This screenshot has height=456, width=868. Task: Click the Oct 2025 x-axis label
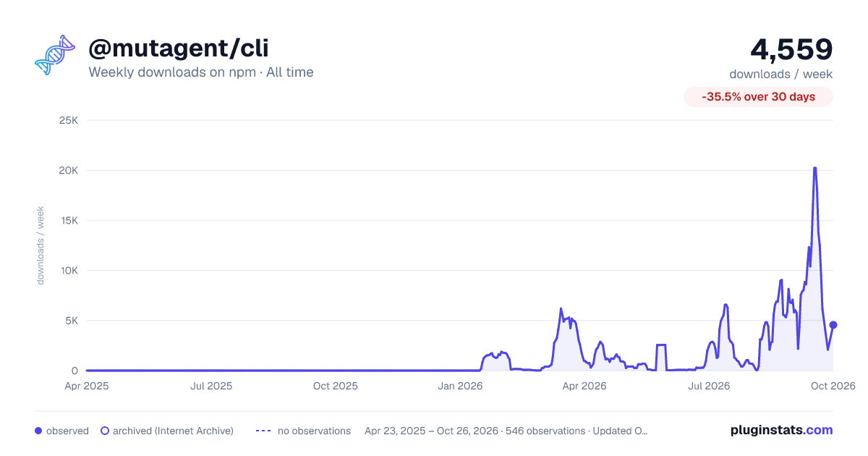pyautogui.click(x=336, y=386)
